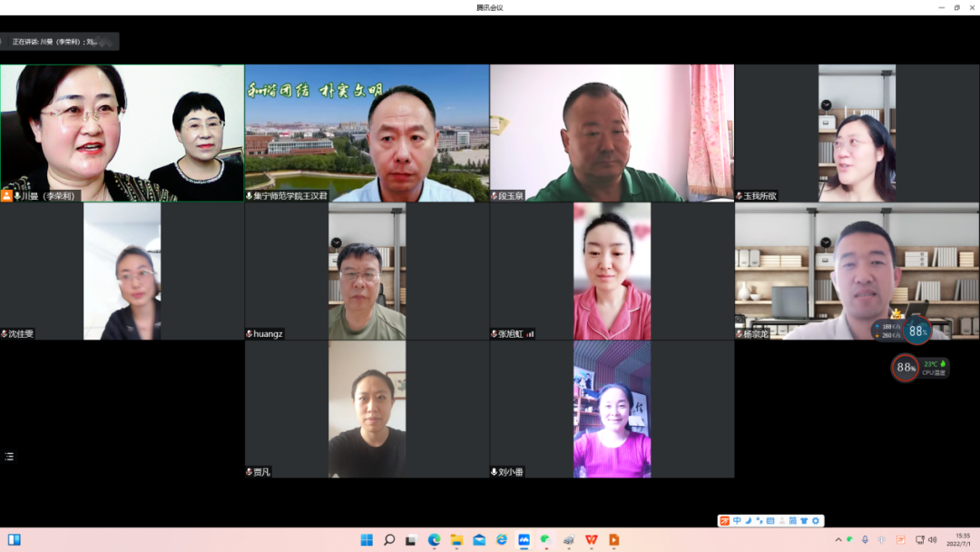Open the clock and date flyout
980x552 pixels.
tap(962, 540)
